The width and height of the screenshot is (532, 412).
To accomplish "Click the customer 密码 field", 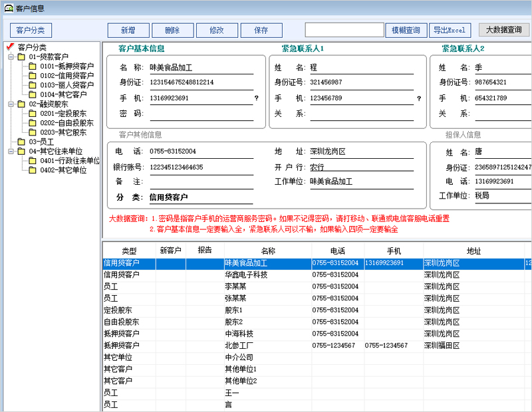I will (x=201, y=114).
